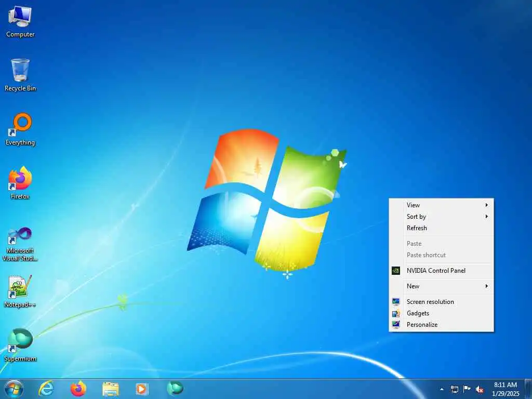Click the Show desktop strip
This screenshot has width=532, height=399.
(528, 389)
